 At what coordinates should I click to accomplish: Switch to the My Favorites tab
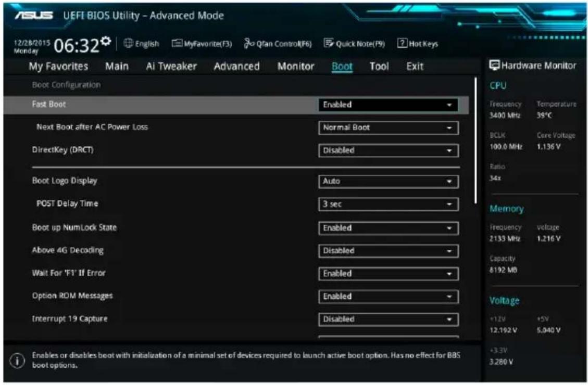(58, 67)
